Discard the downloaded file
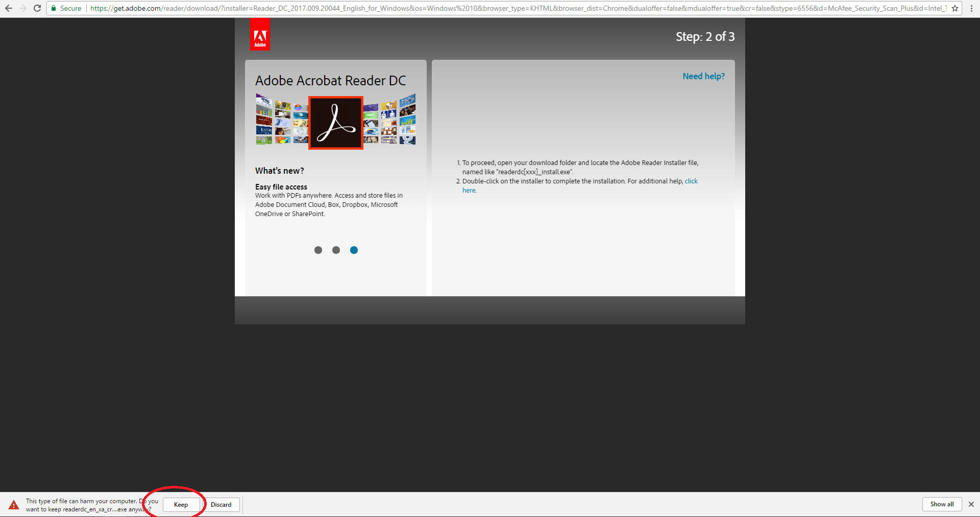Viewport: 980px width, 517px height. click(221, 504)
